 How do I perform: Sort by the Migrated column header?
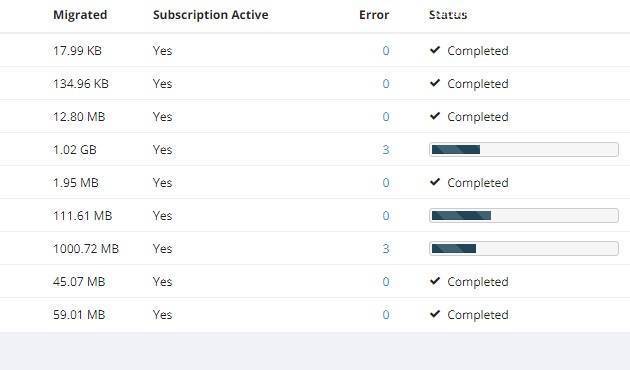click(80, 15)
